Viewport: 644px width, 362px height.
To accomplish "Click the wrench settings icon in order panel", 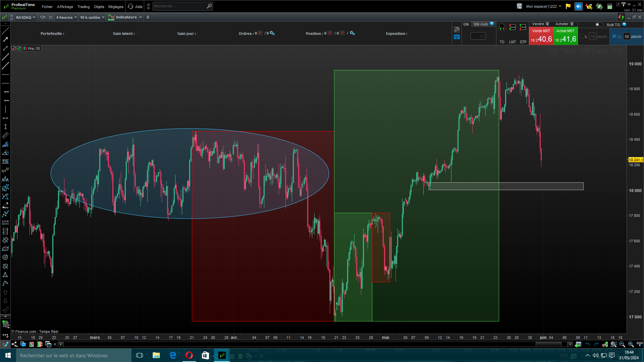I will (x=457, y=29).
